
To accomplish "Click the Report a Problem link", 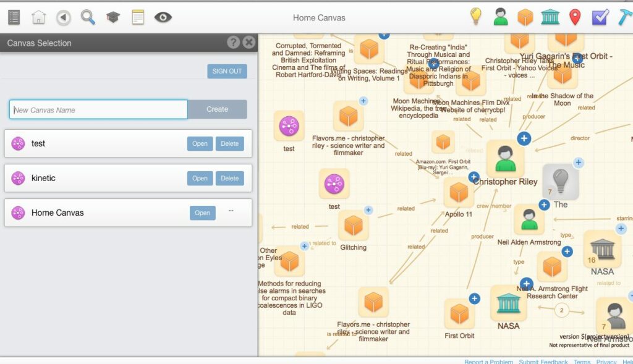I will [488, 361].
